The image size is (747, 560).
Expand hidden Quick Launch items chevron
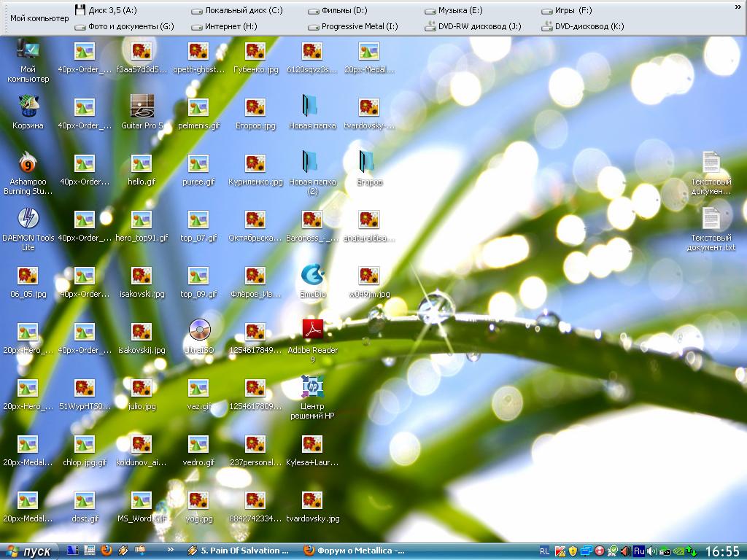(171, 550)
